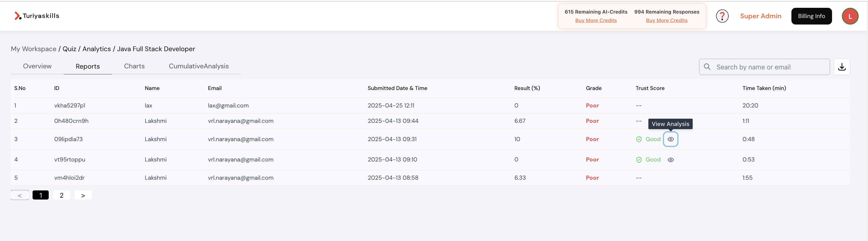The image size is (868, 241).
Task: Switch to the Charts tab
Action: point(134,66)
